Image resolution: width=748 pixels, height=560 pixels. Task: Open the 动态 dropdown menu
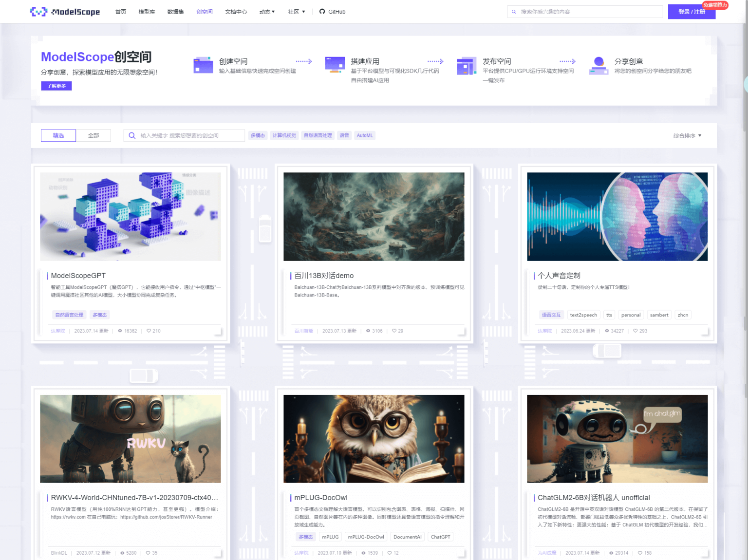[x=267, y=11]
